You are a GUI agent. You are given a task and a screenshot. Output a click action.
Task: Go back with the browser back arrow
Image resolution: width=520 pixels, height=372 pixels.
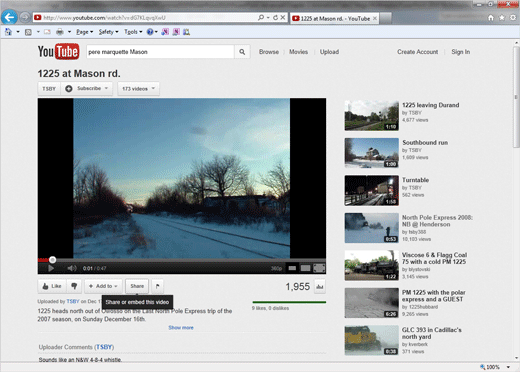pyautogui.click(x=9, y=17)
